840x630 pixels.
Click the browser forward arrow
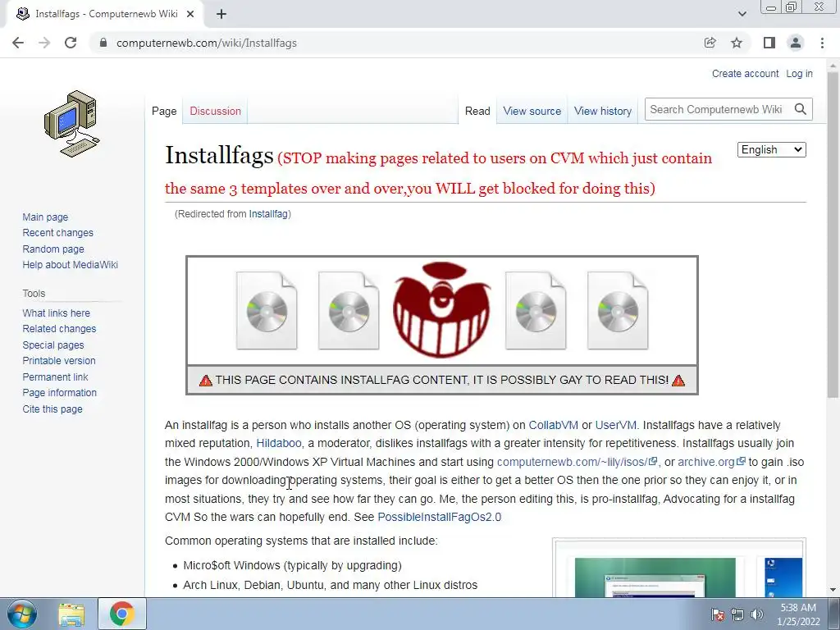(x=44, y=43)
